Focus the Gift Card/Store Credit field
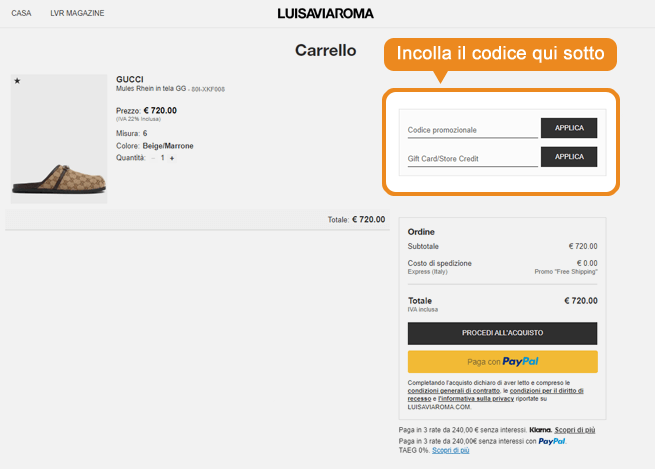Image resolution: width=655 pixels, height=469 pixels. [472, 159]
